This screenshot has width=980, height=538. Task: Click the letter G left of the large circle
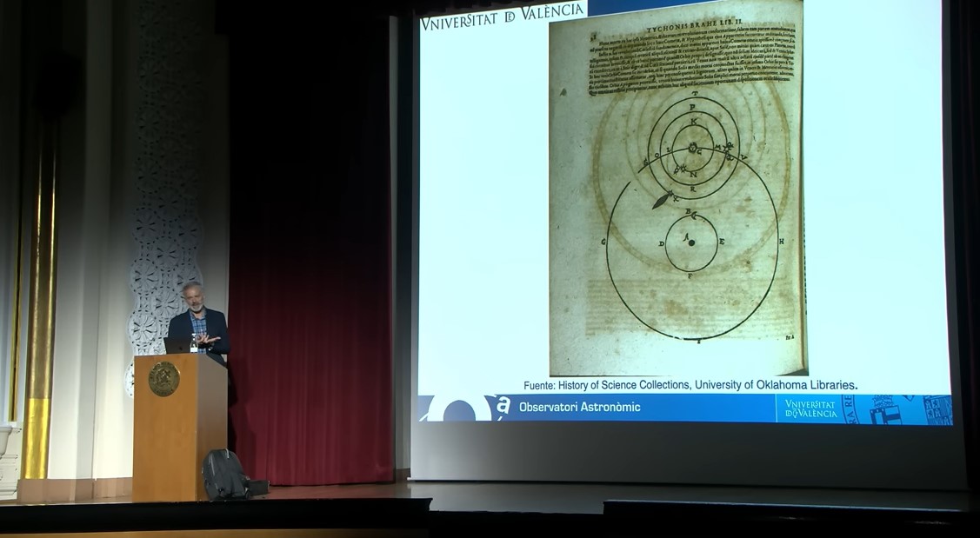pyautogui.click(x=603, y=242)
